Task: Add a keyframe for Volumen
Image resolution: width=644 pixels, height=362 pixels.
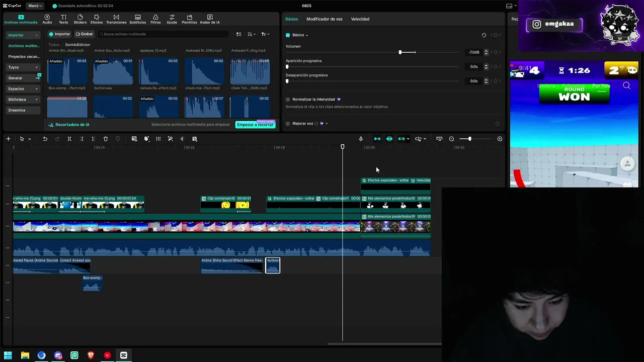Action: [496, 52]
